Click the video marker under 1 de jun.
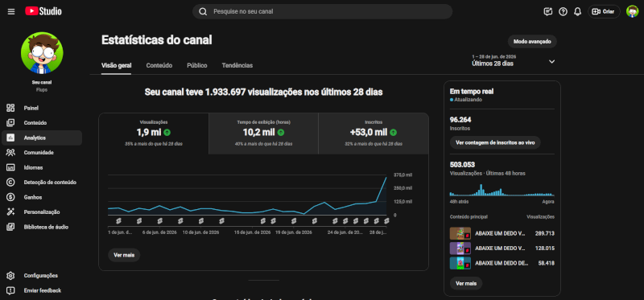The width and height of the screenshot is (644, 300). click(118, 221)
